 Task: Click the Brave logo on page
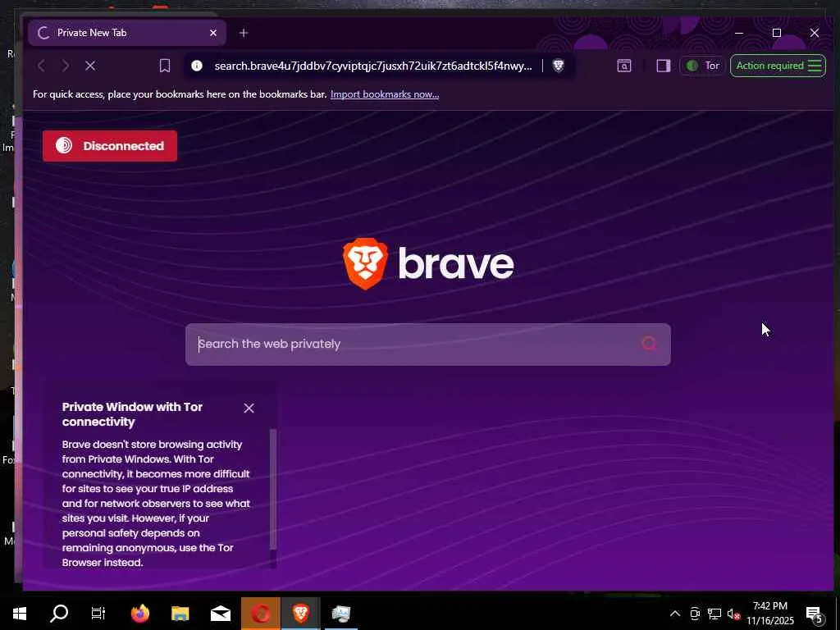pyautogui.click(x=428, y=263)
